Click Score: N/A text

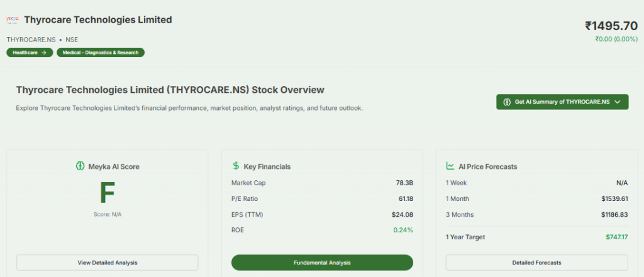(107, 214)
